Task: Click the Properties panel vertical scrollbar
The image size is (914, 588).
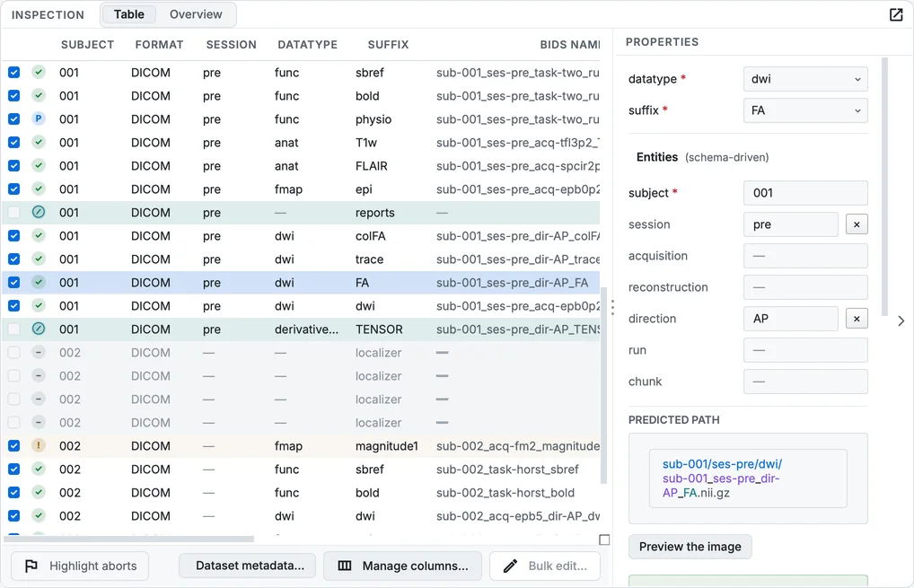Action: [885, 187]
